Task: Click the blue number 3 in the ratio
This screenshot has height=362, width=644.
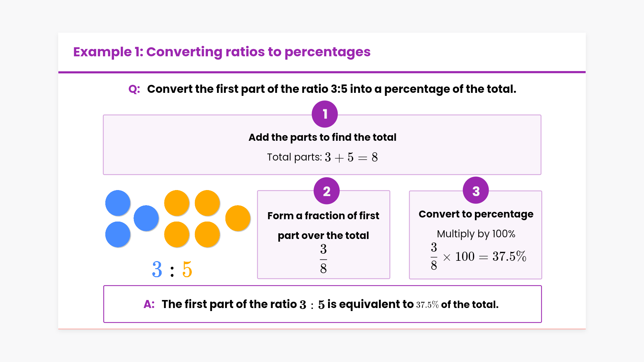Action: click(157, 269)
